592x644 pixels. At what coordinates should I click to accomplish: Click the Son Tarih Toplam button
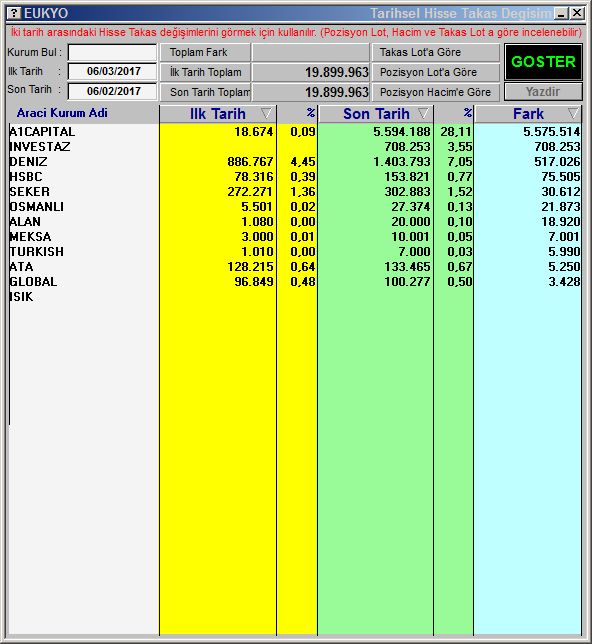(205, 92)
